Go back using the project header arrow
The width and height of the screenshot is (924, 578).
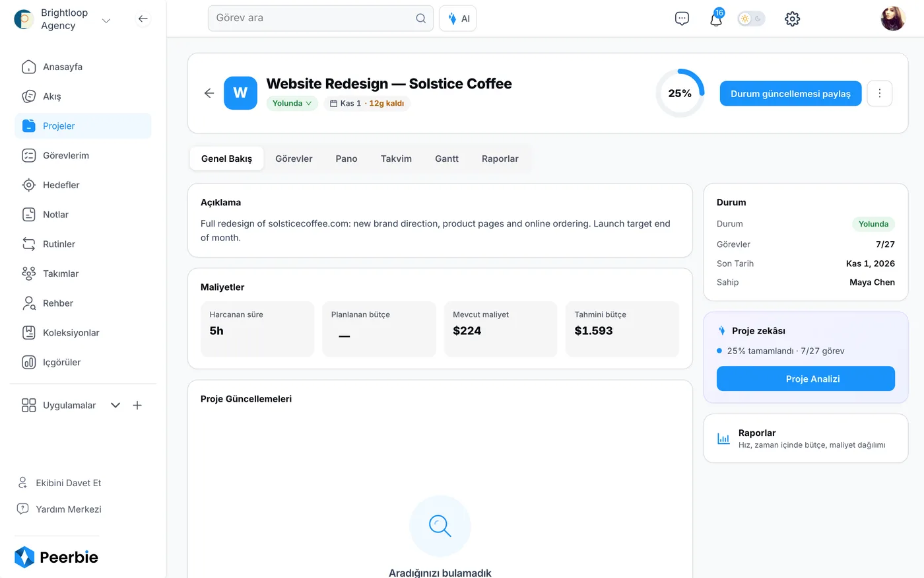pos(209,93)
